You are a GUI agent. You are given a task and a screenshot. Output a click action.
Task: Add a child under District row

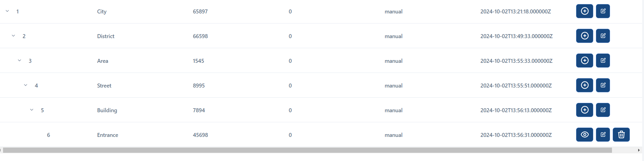click(585, 36)
